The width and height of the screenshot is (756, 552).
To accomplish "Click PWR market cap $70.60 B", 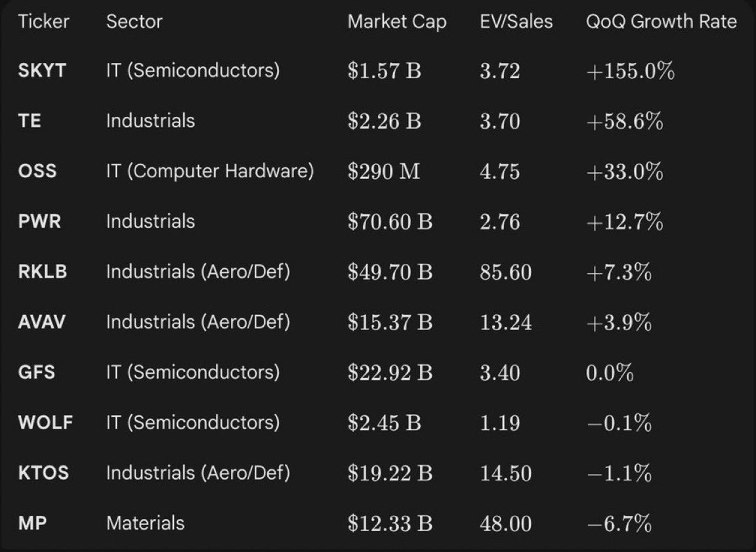I will (x=390, y=221).
